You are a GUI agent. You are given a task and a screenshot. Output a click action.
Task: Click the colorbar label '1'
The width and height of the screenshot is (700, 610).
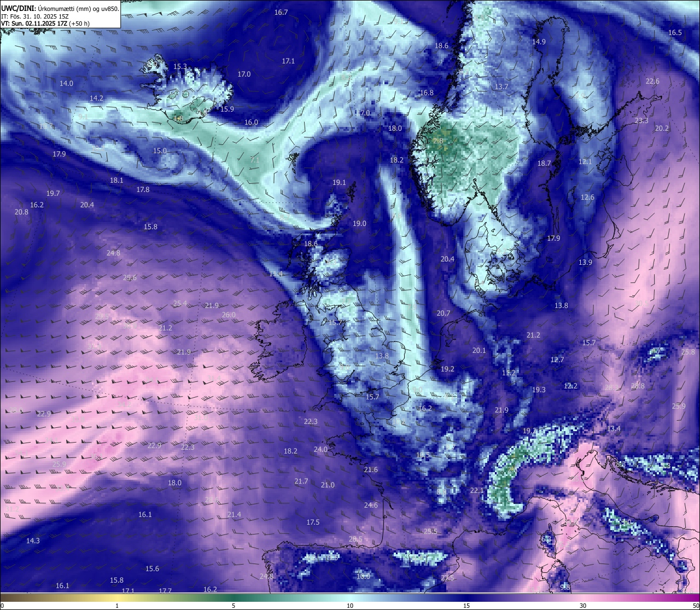pyautogui.click(x=117, y=606)
